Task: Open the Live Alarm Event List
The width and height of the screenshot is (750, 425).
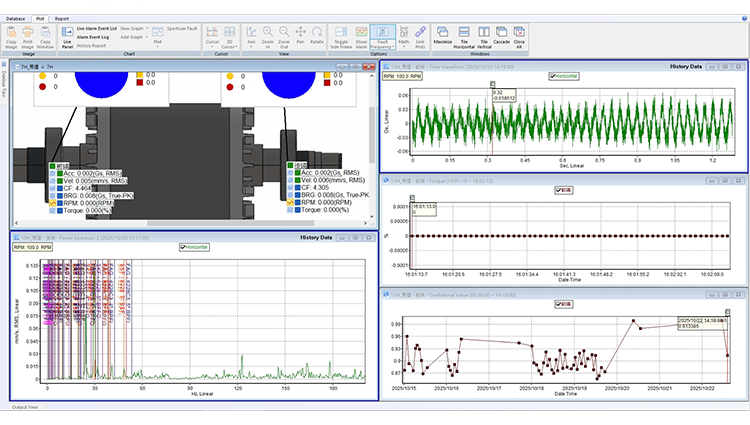Action: [x=97, y=29]
